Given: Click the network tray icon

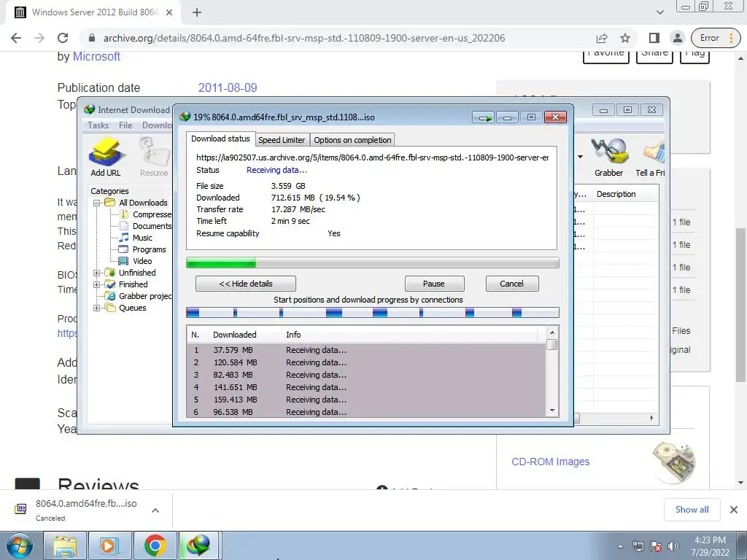Looking at the screenshot, I should click(x=638, y=547).
